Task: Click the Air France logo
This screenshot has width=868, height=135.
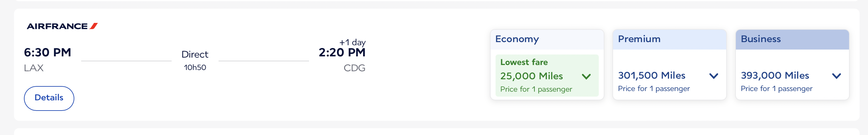Action: point(62,26)
